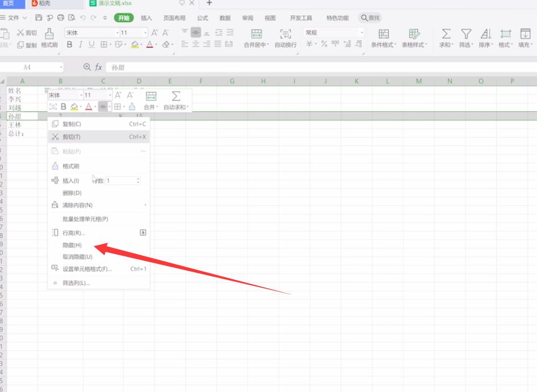Toggle ribbon center horizontal alignment button
The image size is (537, 392).
click(196, 44)
